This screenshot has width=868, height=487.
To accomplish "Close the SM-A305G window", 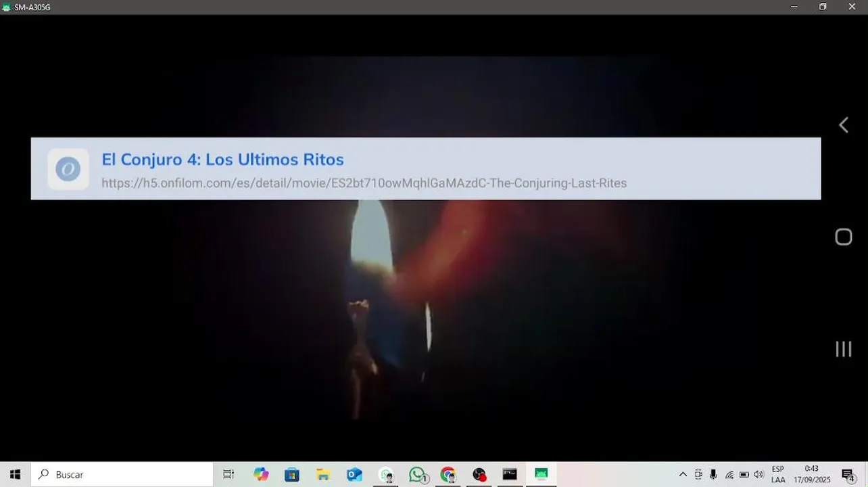I will (x=852, y=7).
